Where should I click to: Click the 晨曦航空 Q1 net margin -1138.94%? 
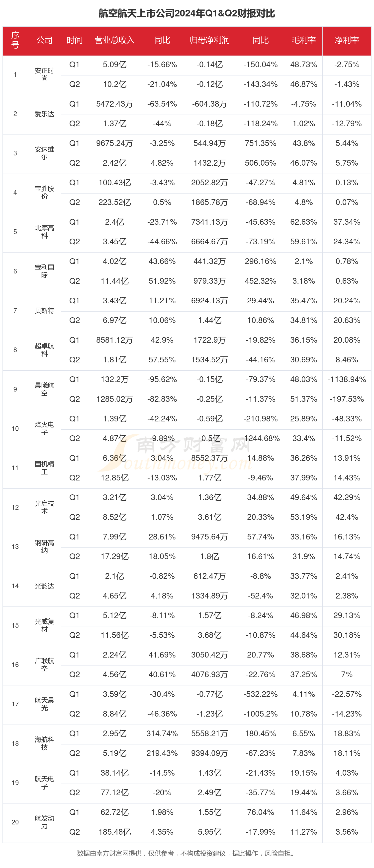pyautogui.click(x=347, y=379)
